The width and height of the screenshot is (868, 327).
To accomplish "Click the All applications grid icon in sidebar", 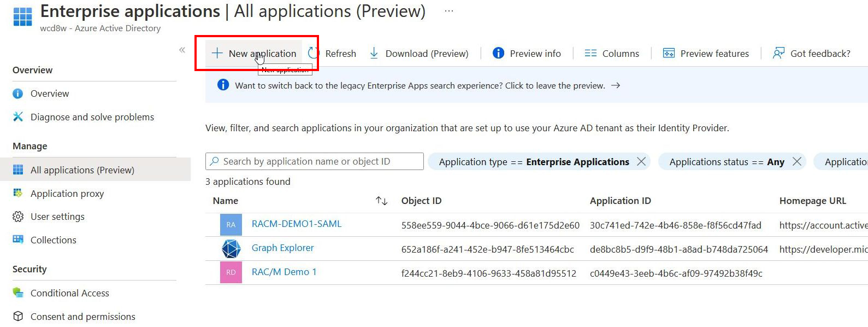I will 18,170.
